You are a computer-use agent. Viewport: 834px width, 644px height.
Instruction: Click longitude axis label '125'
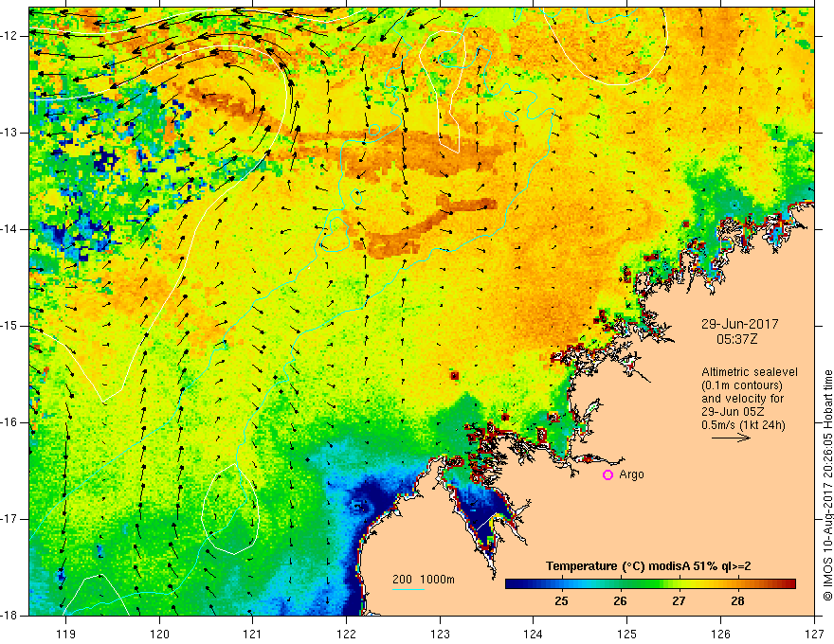click(627, 634)
